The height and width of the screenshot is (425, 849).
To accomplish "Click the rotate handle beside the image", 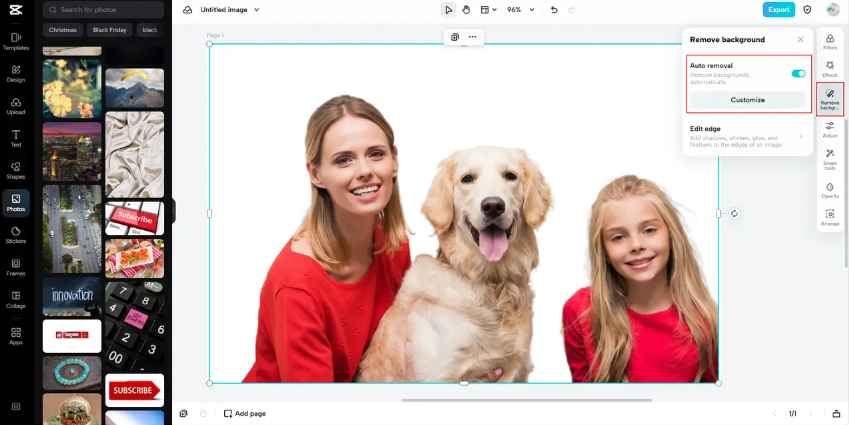I will coord(734,213).
